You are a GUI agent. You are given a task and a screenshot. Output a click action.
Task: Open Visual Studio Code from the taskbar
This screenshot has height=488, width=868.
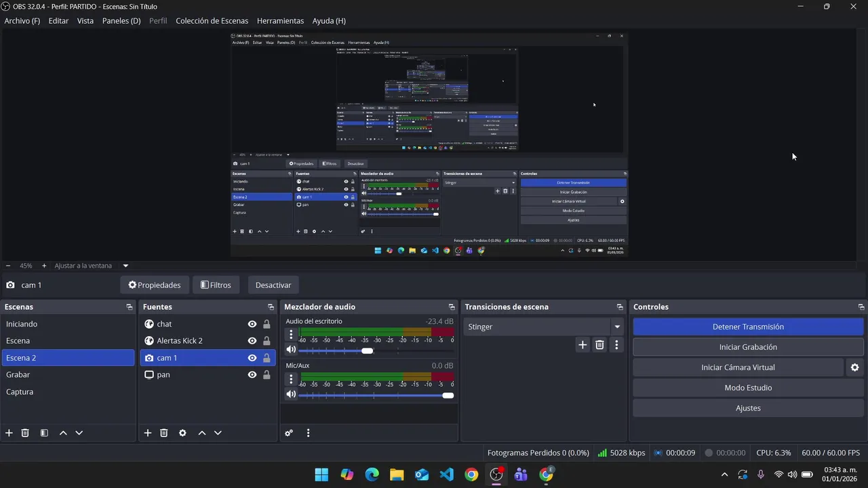coord(446,474)
